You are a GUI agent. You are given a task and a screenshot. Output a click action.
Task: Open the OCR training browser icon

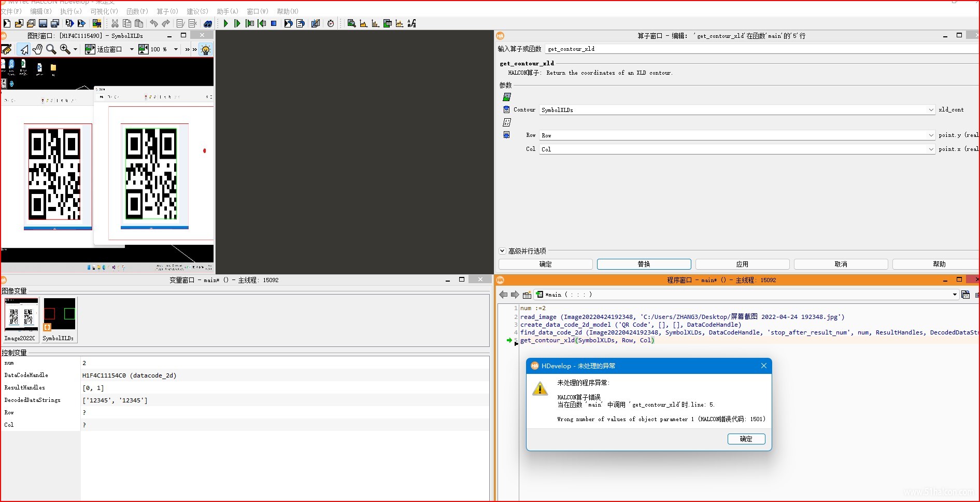(x=411, y=23)
